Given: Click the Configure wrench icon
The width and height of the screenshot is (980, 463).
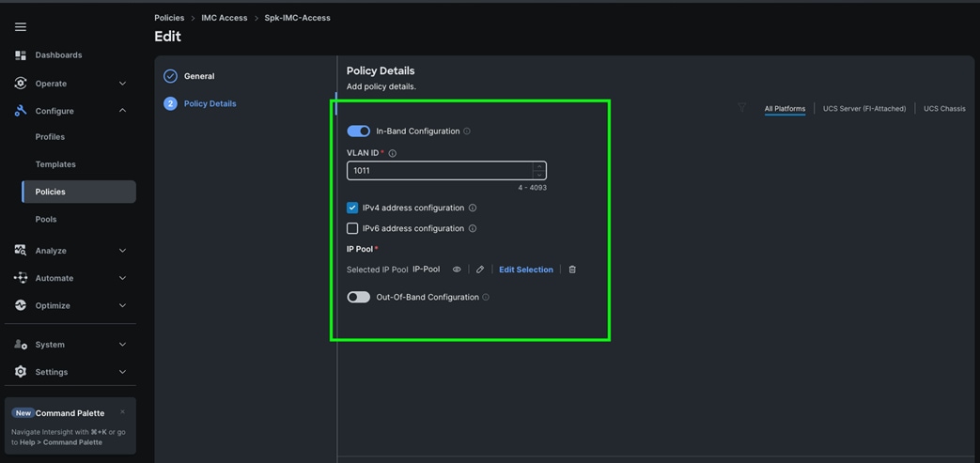Looking at the screenshot, I should (x=21, y=111).
